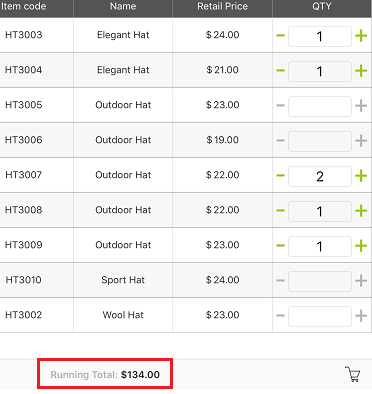Tap plus icon for HT3008 row
372x394 pixels.
(x=361, y=211)
